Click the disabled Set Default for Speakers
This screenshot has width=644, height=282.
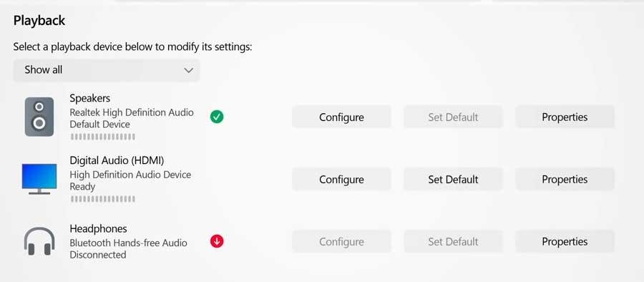point(453,117)
